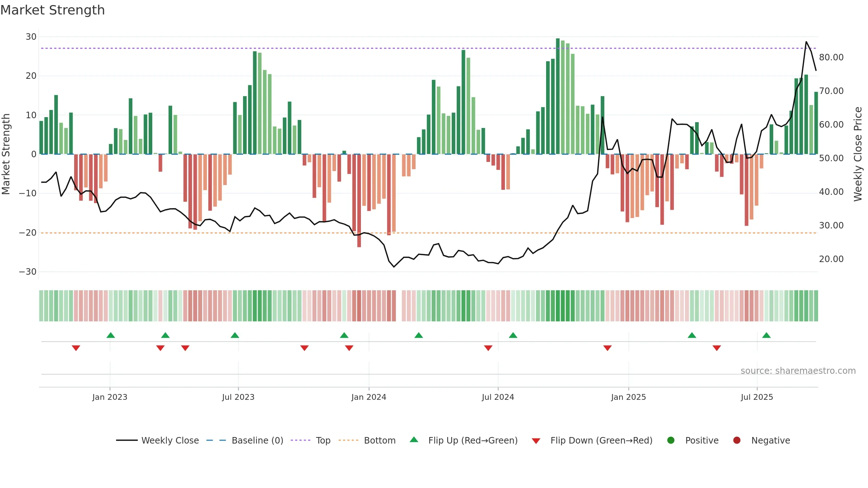Viewport: 868px width, 488px height.
Task: Click the vertical Market Strength y-axis title
Action: click(x=6, y=154)
